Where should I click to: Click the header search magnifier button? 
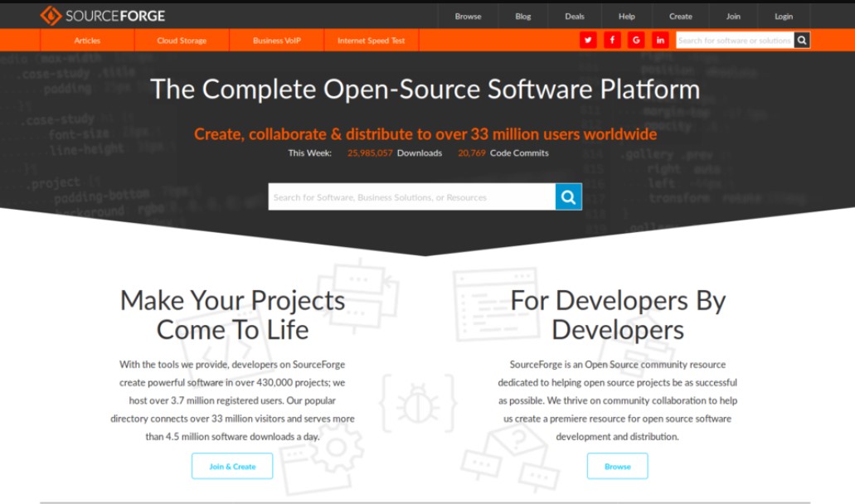(x=802, y=40)
